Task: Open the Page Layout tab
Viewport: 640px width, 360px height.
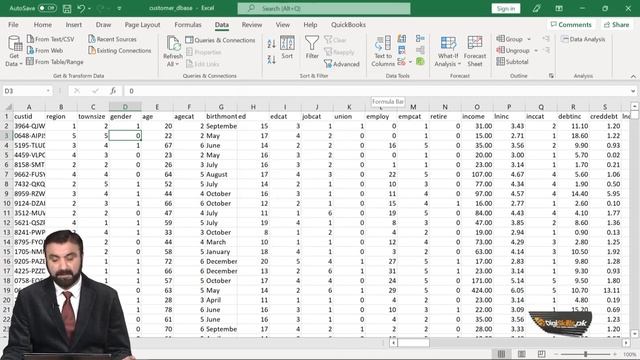Action: (x=142, y=24)
